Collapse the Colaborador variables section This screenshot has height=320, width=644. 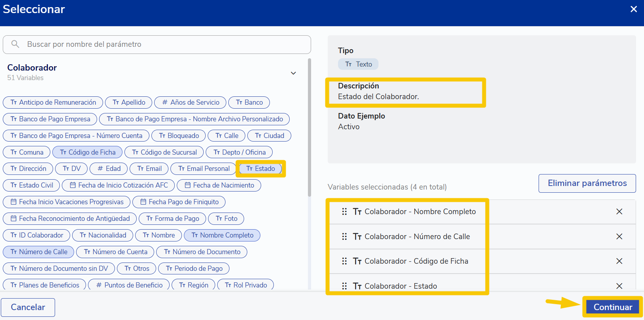(x=293, y=73)
